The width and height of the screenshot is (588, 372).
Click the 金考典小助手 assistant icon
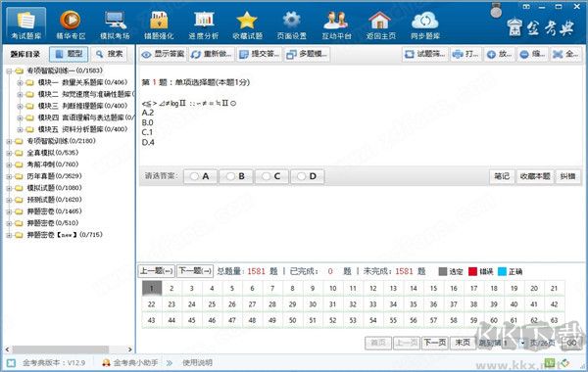pyautogui.click(x=107, y=362)
